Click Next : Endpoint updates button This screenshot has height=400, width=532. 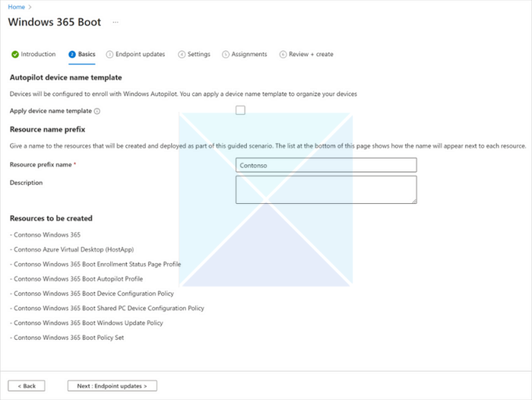pos(112,386)
